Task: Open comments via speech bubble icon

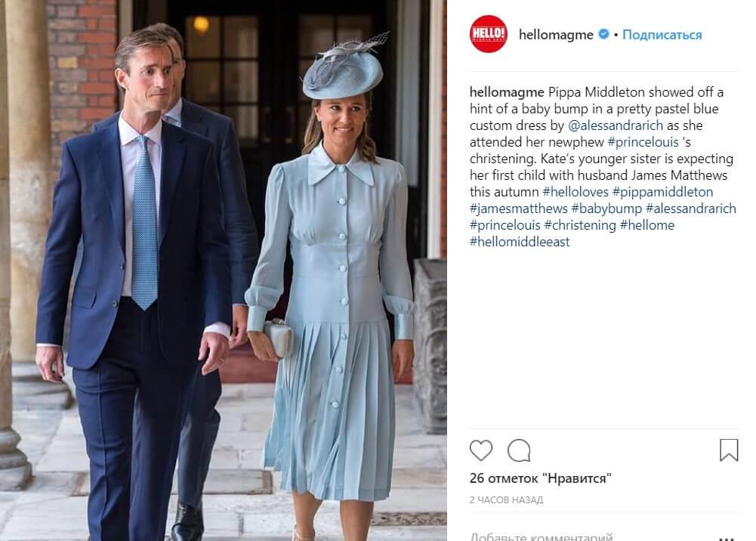Action: pos(519,451)
